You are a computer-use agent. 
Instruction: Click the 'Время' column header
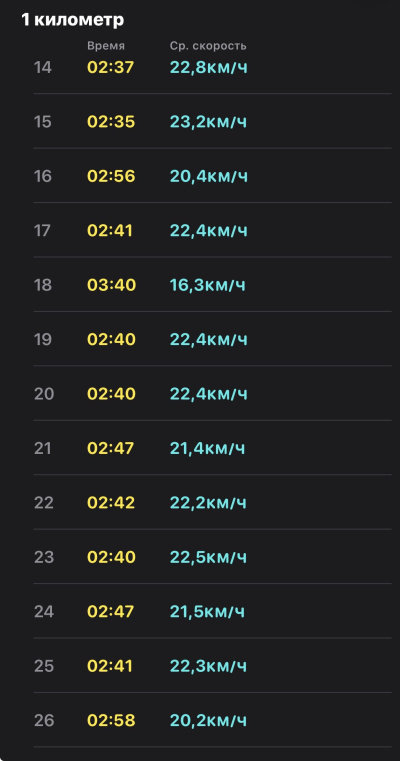coord(106,46)
